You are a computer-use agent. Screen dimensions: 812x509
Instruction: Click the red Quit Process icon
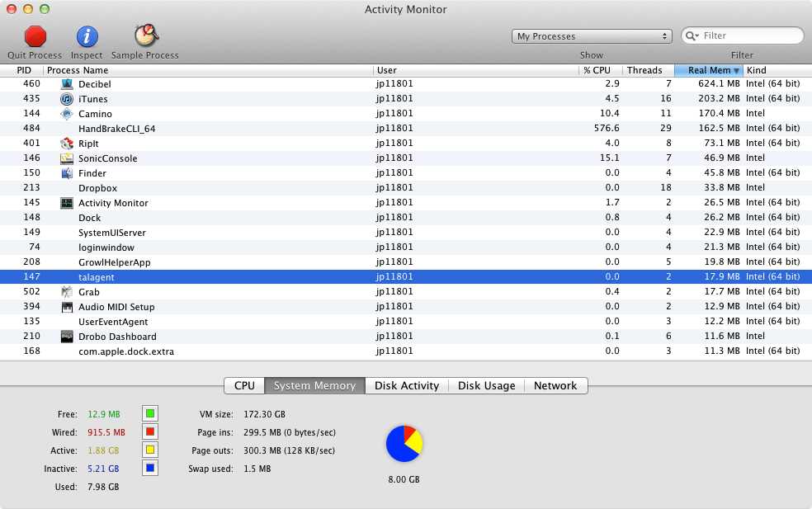[35, 36]
